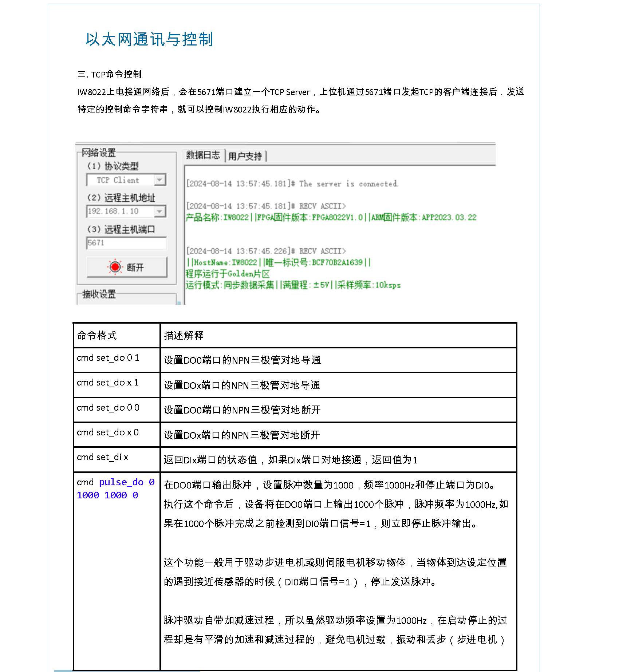Click the description 设置DOx端口的NPN三极管对地导通
The height and width of the screenshot is (672, 619).
[x=242, y=385]
